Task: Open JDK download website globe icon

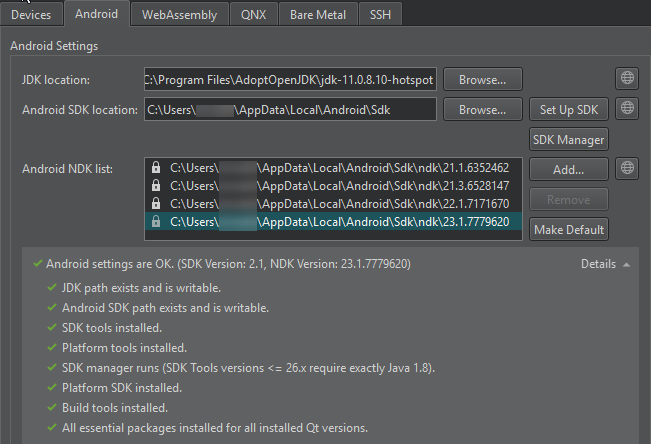Action: point(627,79)
